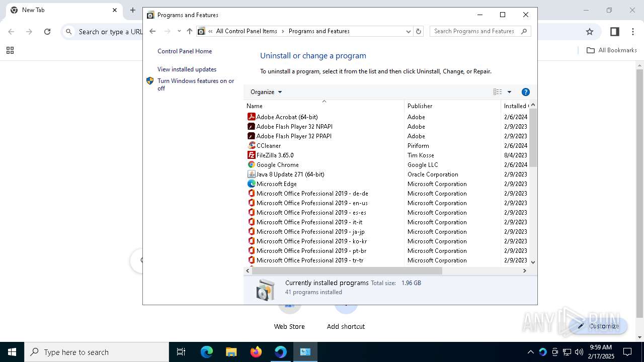The height and width of the screenshot is (362, 644).
Task: Click Piriform publisher cell
Action: pyautogui.click(x=418, y=145)
